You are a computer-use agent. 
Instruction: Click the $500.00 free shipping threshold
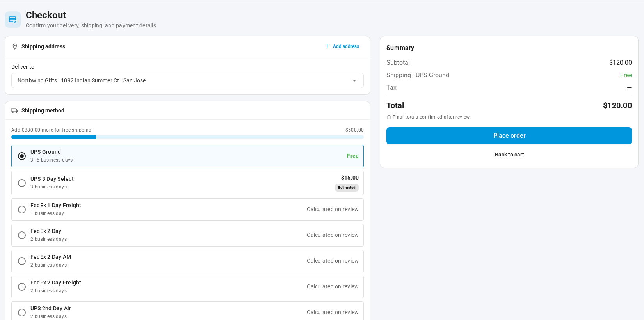[354, 130]
